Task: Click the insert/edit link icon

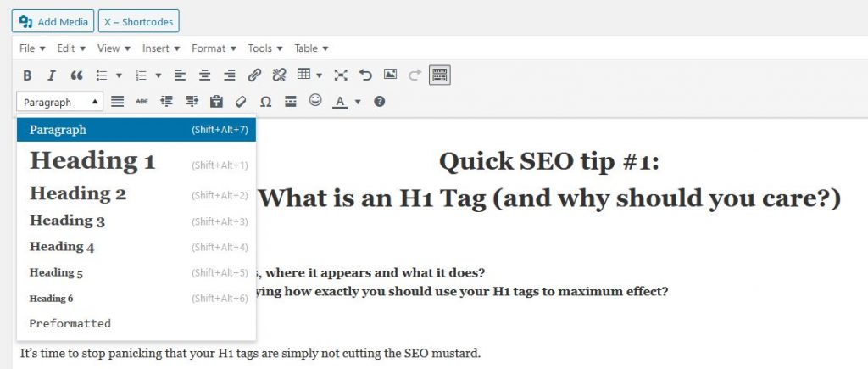Action: coord(254,75)
